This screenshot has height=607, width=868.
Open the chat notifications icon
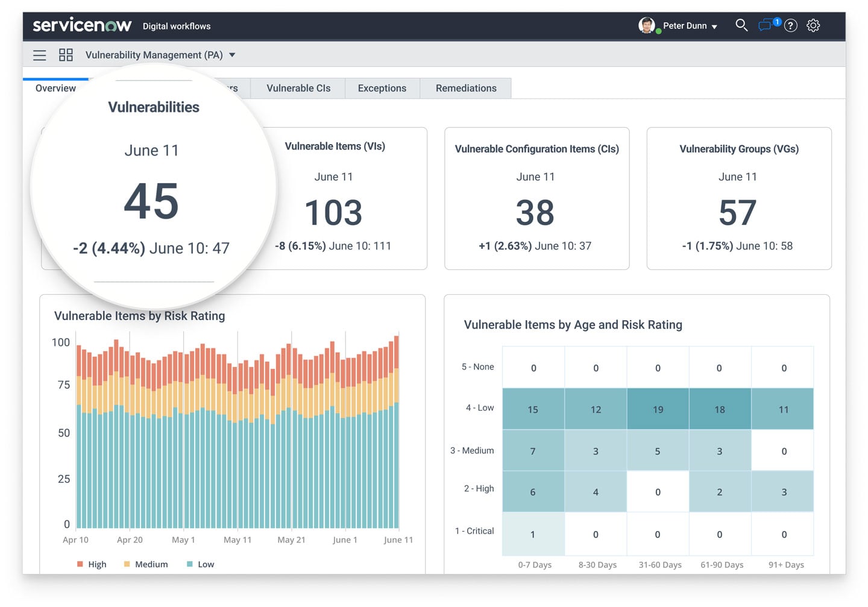tap(766, 25)
